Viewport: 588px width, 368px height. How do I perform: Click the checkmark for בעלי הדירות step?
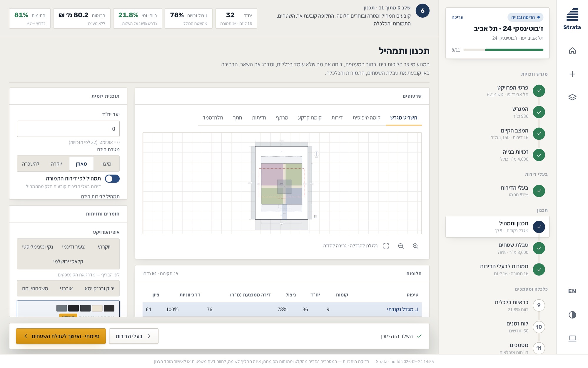pyautogui.click(x=539, y=191)
